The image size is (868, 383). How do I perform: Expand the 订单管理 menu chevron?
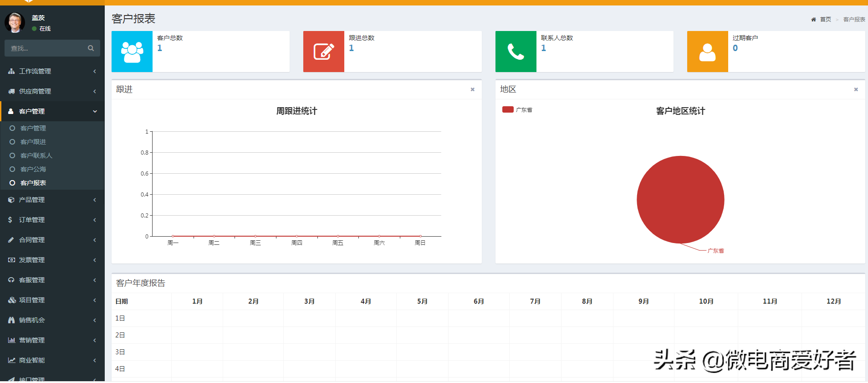pyautogui.click(x=95, y=220)
